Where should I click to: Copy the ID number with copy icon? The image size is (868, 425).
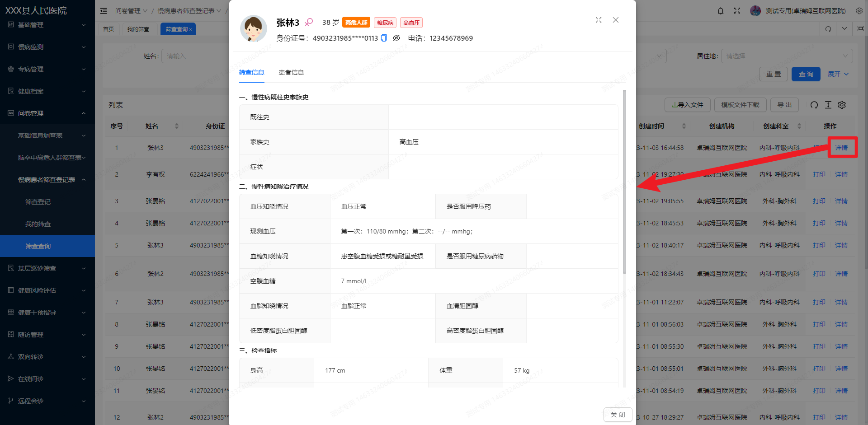[x=384, y=38]
